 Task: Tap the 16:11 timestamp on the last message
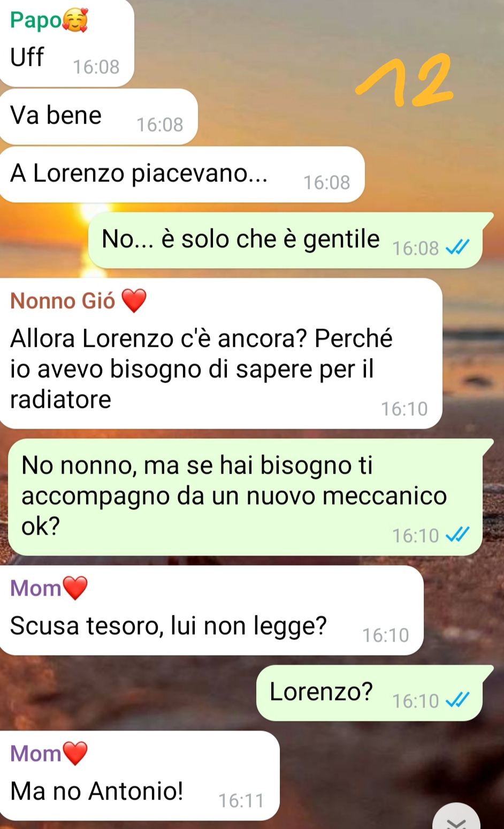tap(241, 801)
